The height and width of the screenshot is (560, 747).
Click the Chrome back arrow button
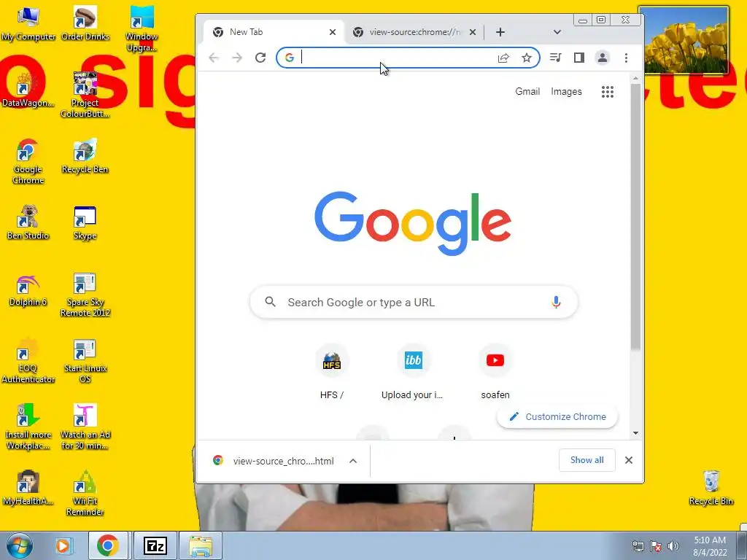tap(214, 58)
